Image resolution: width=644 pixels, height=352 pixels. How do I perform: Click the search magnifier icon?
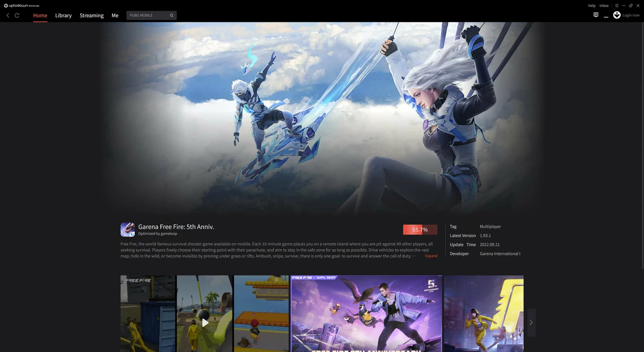click(x=172, y=15)
